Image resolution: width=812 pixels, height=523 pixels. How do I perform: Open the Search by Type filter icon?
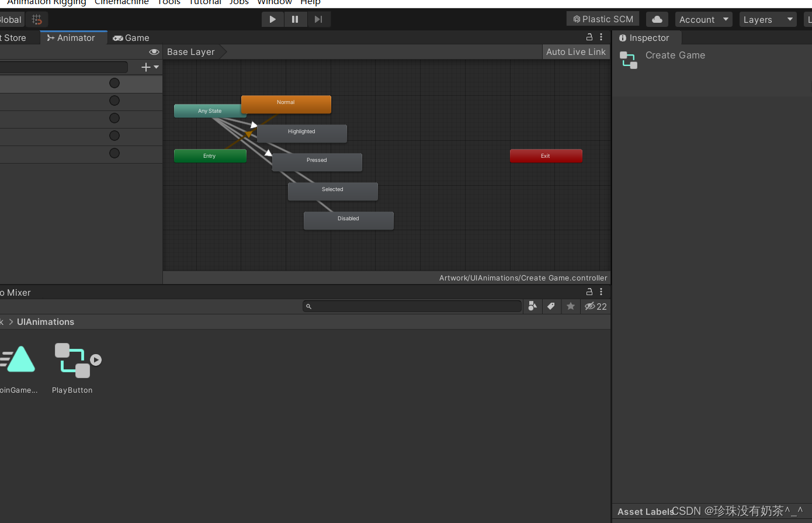(x=532, y=306)
